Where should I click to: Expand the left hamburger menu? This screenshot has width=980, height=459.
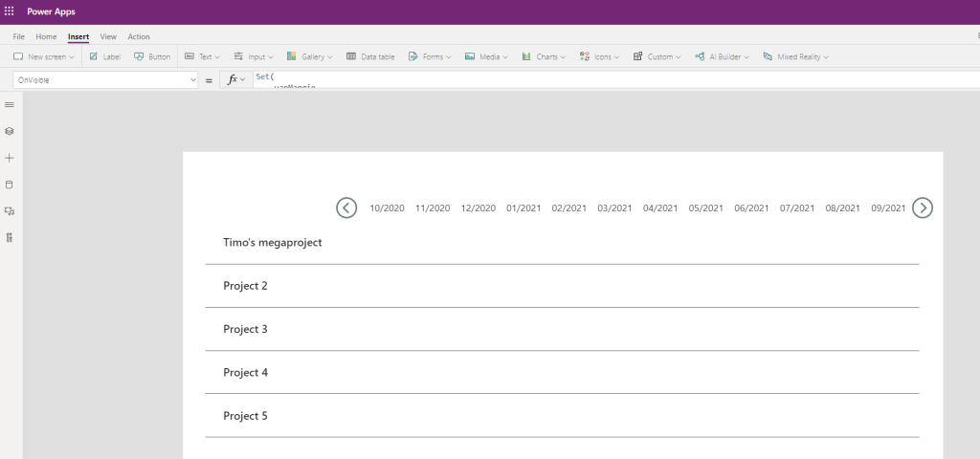[x=10, y=104]
